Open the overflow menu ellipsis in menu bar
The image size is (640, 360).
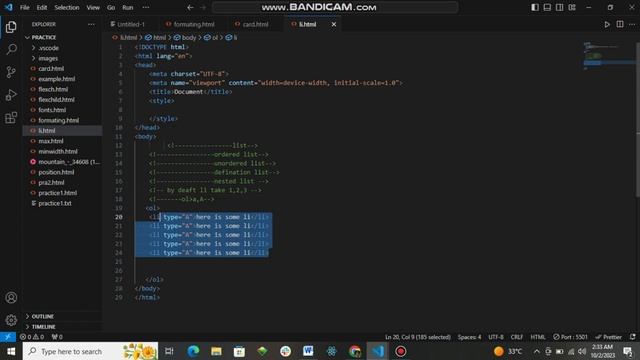coord(146,7)
